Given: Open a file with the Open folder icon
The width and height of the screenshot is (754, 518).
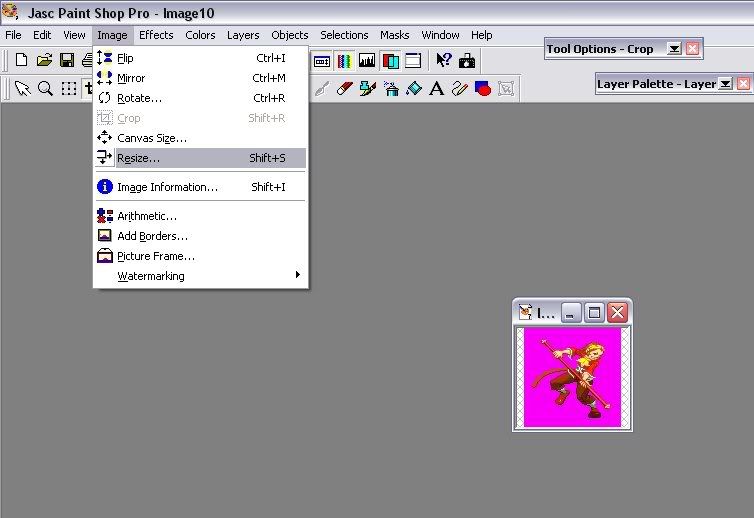Looking at the screenshot, I should click(44, 60).
